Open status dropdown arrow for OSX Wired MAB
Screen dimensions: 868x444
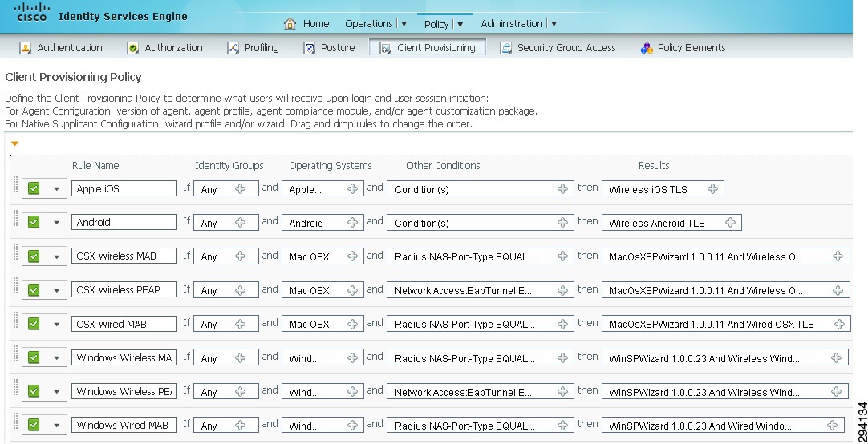coord(56,324)
